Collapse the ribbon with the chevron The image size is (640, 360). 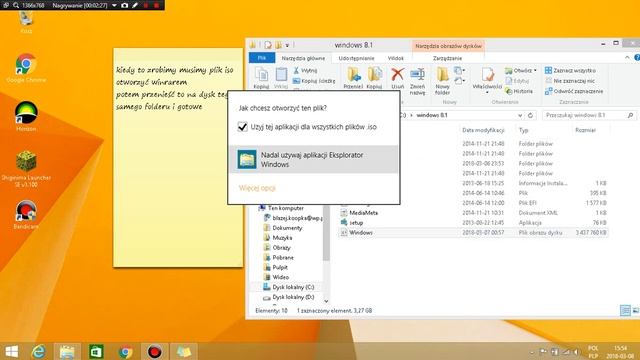[627, 58]
